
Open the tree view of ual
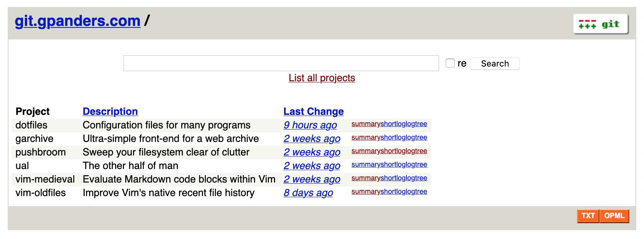(x=421, y=164)
